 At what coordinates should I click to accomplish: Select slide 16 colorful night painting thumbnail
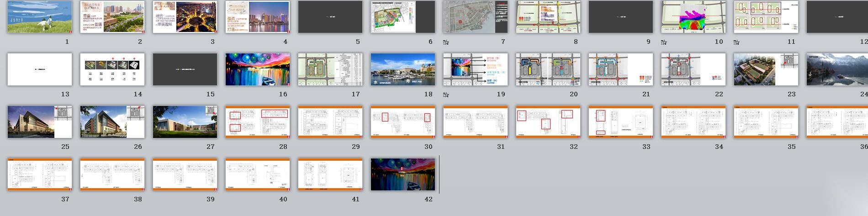[x=258, y=69]
